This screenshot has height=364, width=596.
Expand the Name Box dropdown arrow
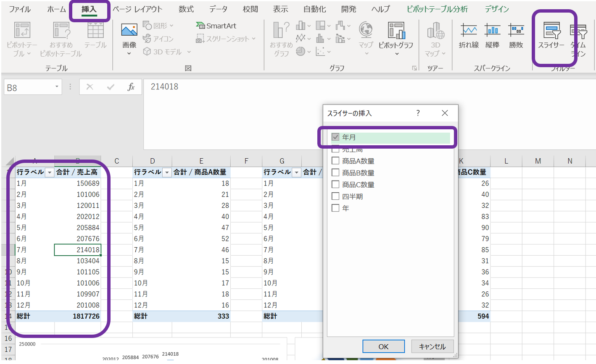[57, 87]
